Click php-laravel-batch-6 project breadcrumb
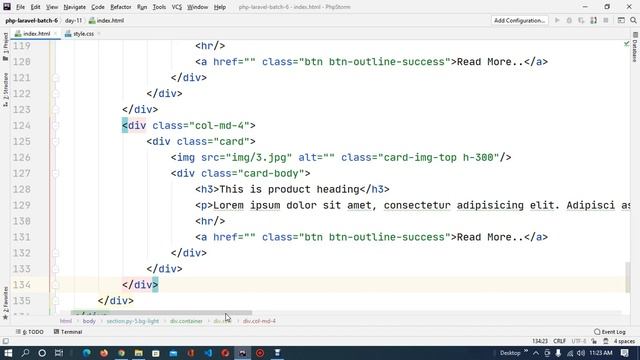This screenshot has height=360, width=640. point(32,20)
